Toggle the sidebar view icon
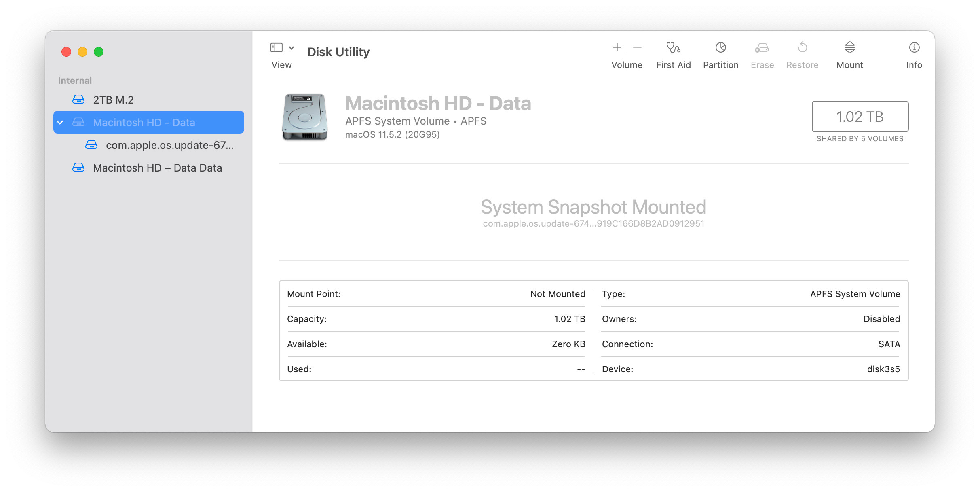 pyautogui.click(x=277, y=48)
